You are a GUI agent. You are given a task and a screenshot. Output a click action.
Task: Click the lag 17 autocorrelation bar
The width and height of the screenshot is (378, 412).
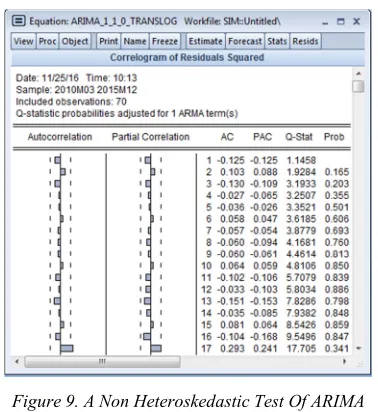pyautogui.click(x=67, y=348)
